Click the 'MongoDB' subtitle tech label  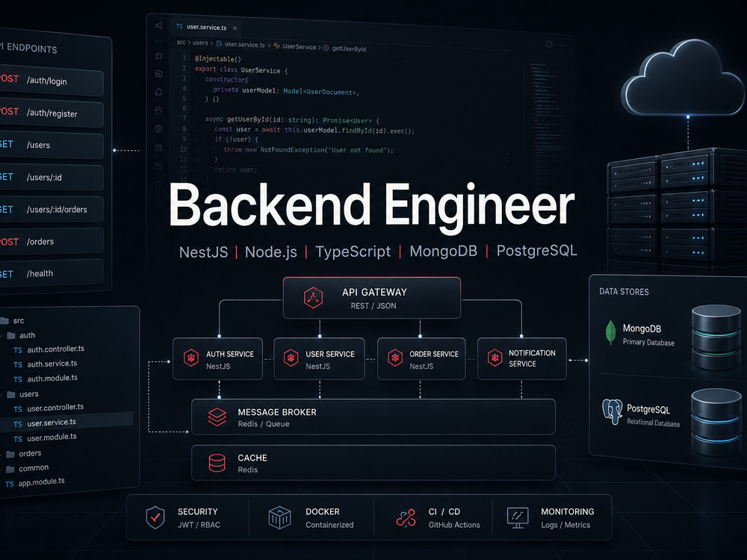444,251
